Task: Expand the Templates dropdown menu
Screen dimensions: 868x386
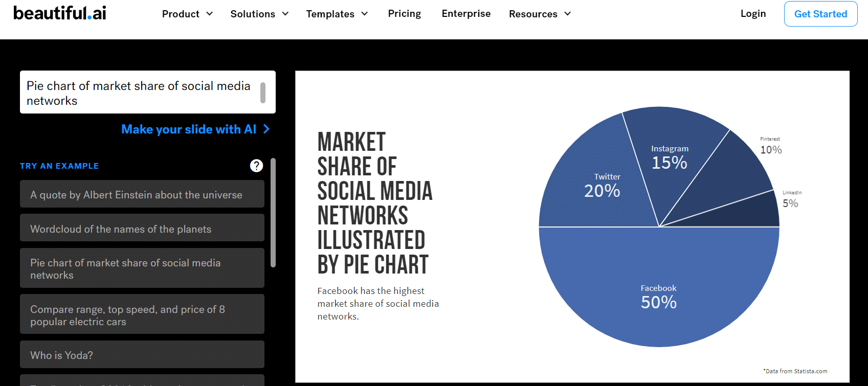Action: pyautogui.click(x=337, y=14)
